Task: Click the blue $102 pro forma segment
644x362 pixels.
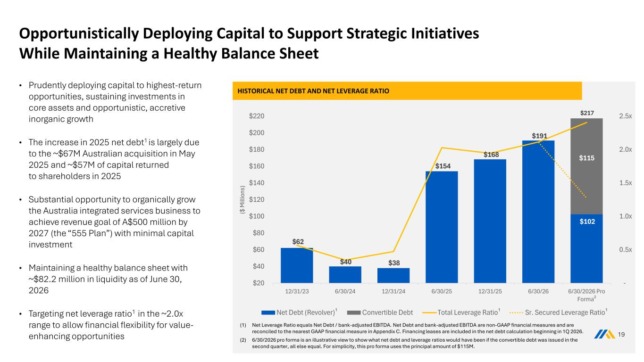Action: [586, 248]
